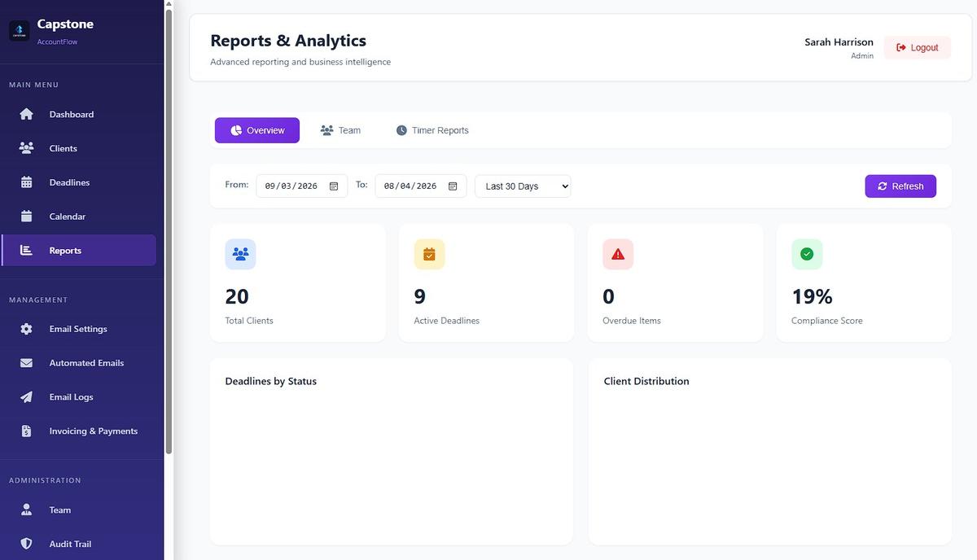Click the Invoicing & Payments receipt icon
Viewport: 977px width, 560px height.
point(25,431)
